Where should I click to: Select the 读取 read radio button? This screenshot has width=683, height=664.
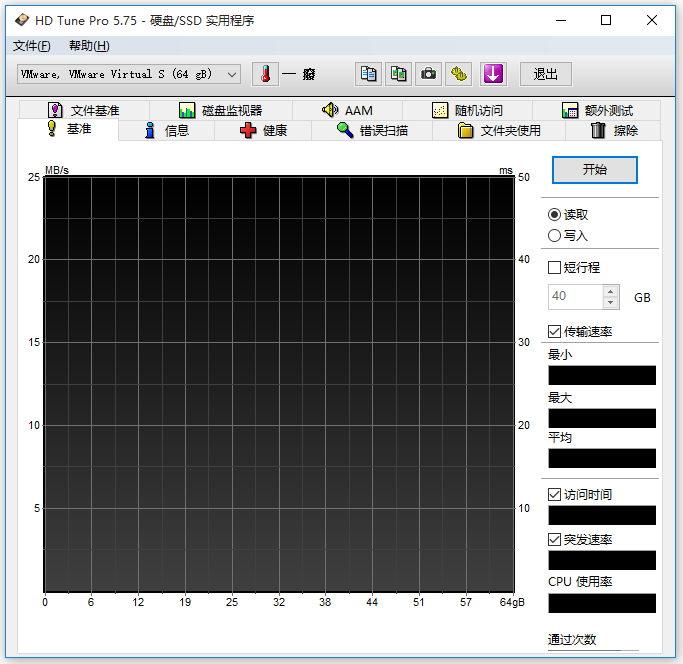[555, 214]
